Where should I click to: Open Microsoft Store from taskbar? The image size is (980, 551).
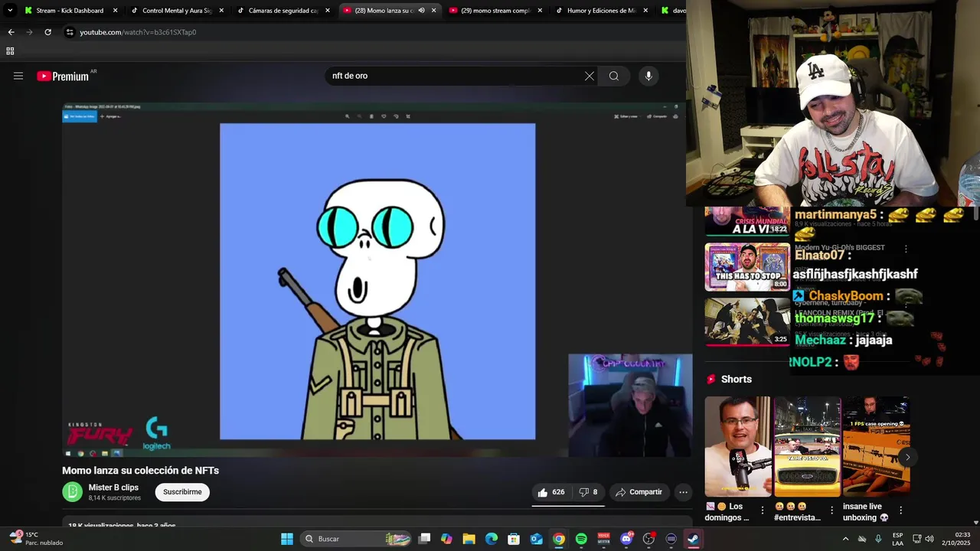(514, 539)
